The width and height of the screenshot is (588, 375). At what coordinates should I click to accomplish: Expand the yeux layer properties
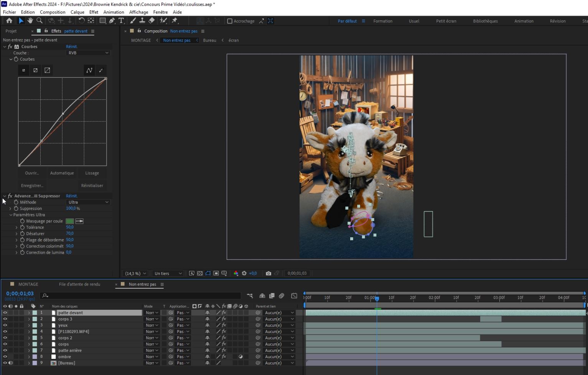point(29,325)
